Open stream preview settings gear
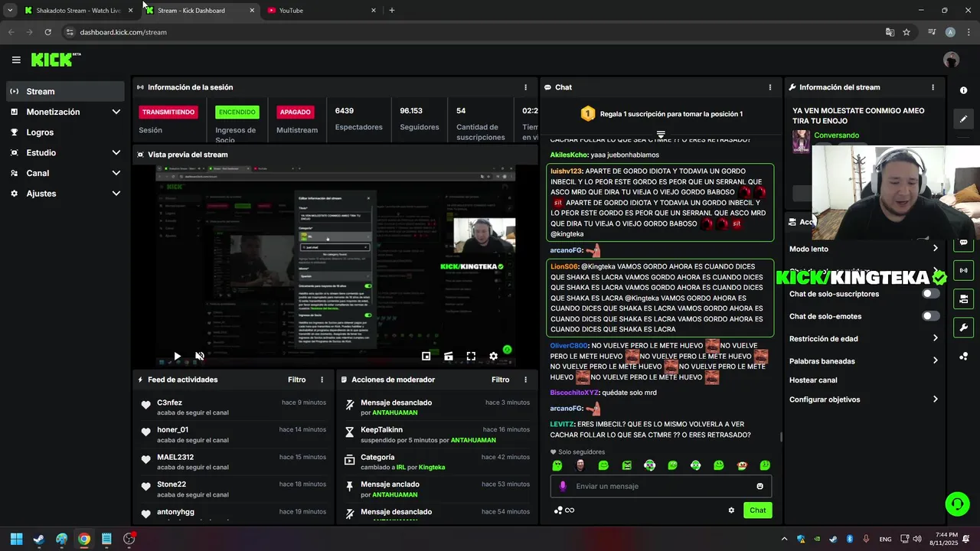The height and width of the screenshot is (551, 980). click(x=493, y=356)
